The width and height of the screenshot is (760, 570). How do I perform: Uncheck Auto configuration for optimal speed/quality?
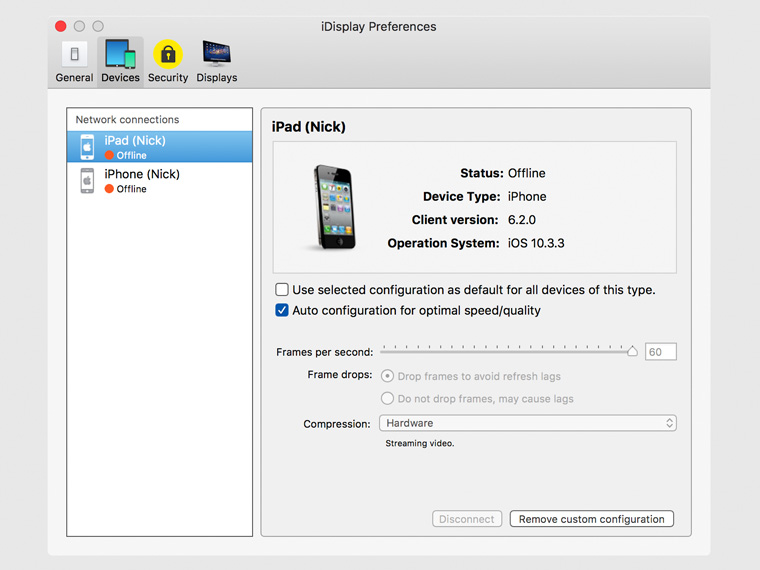coord(282,311)
